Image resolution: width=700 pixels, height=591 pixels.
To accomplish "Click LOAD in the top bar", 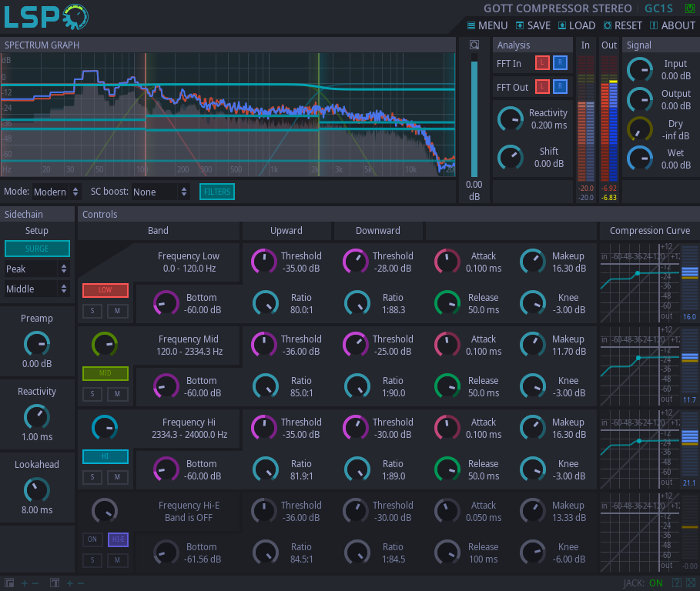I will coord(578,25).
